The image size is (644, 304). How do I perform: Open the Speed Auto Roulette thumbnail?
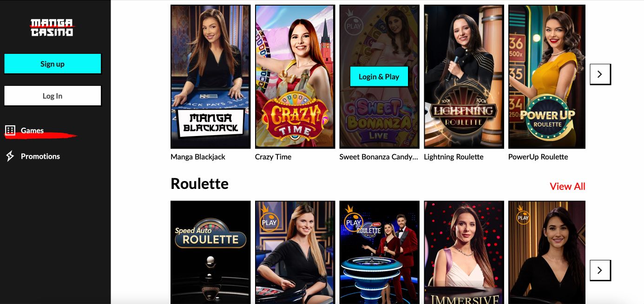click(x=210, y=252)
